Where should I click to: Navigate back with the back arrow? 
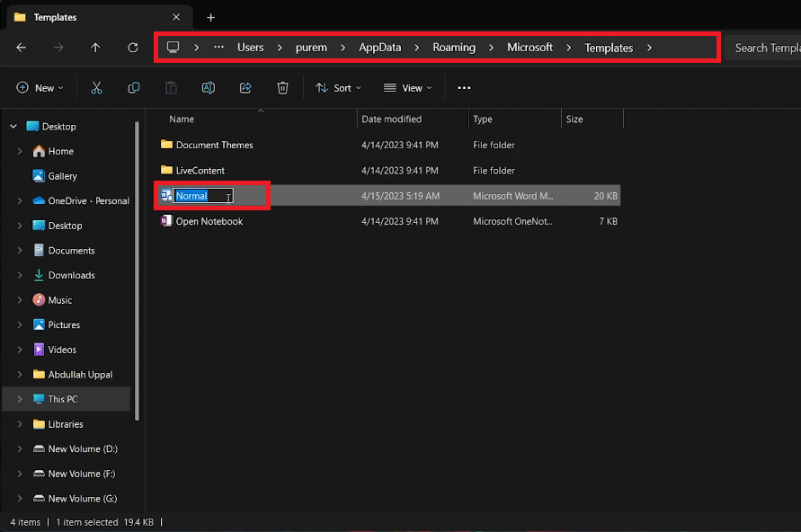22,48
